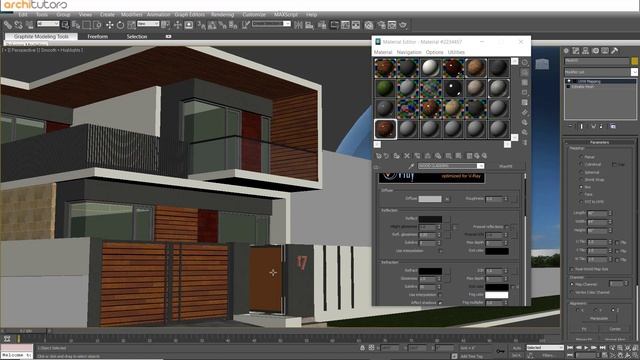
Task: Select the Spherical mapping radio button
Action: [580, 172]
